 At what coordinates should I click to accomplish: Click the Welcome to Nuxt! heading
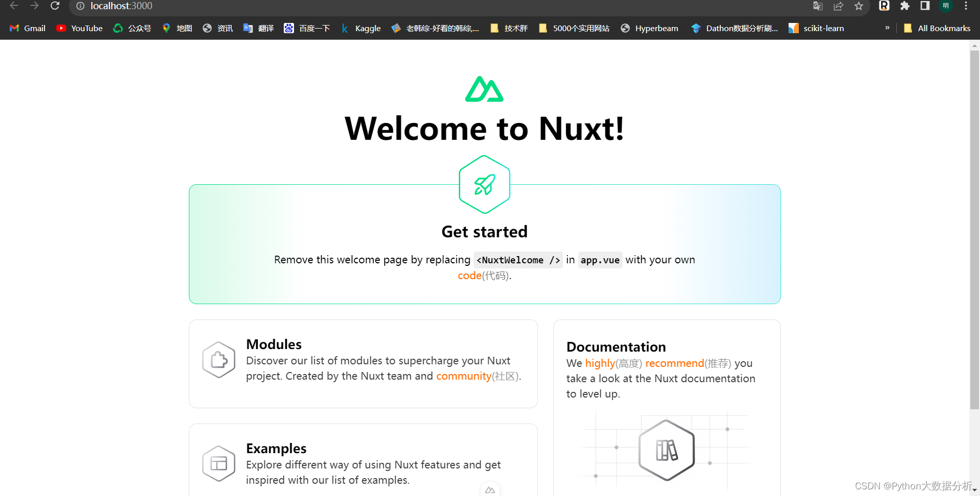point(484,128)
